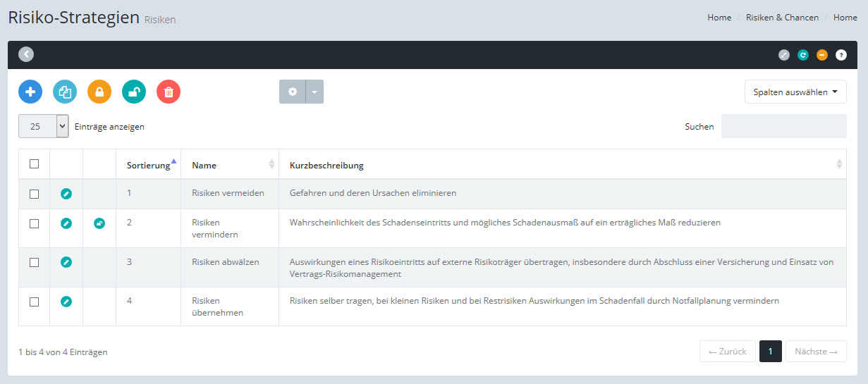Open the 'Spalten auswählen' dropdown
Screen dimensions: 868x384
[x=795, y=92]
